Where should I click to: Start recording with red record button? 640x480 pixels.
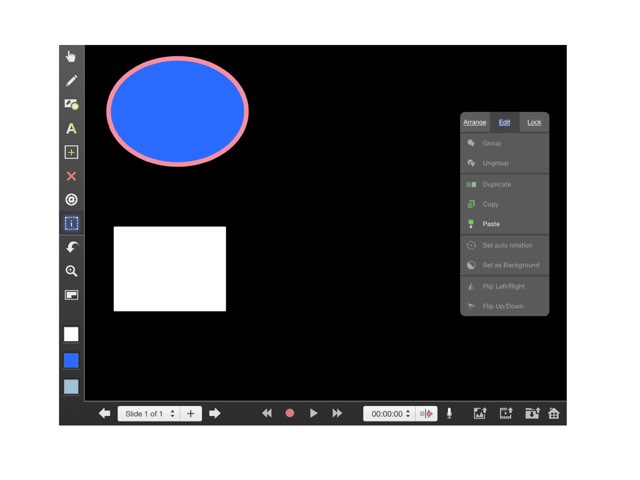point(290,413)
